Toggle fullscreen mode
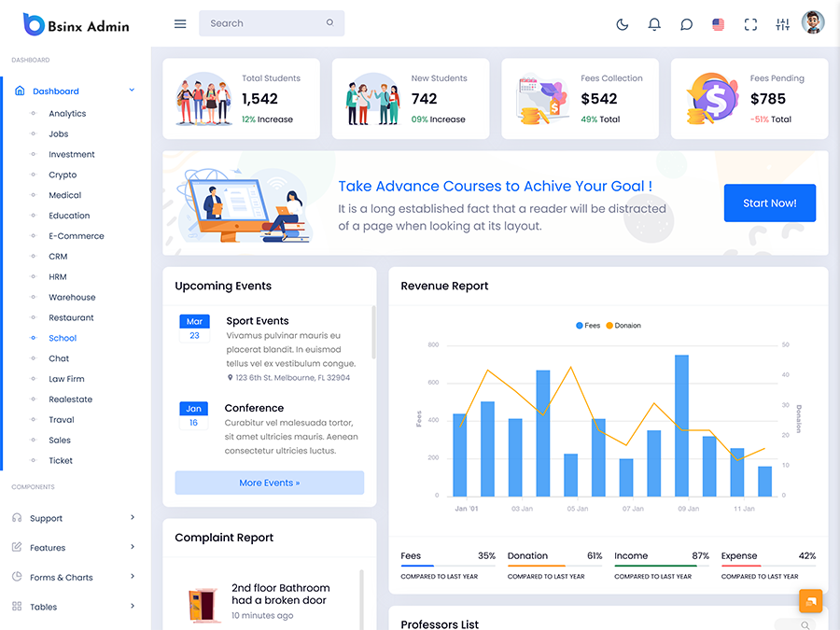Viewport: 840px width, 630px height. coord(750,24)
